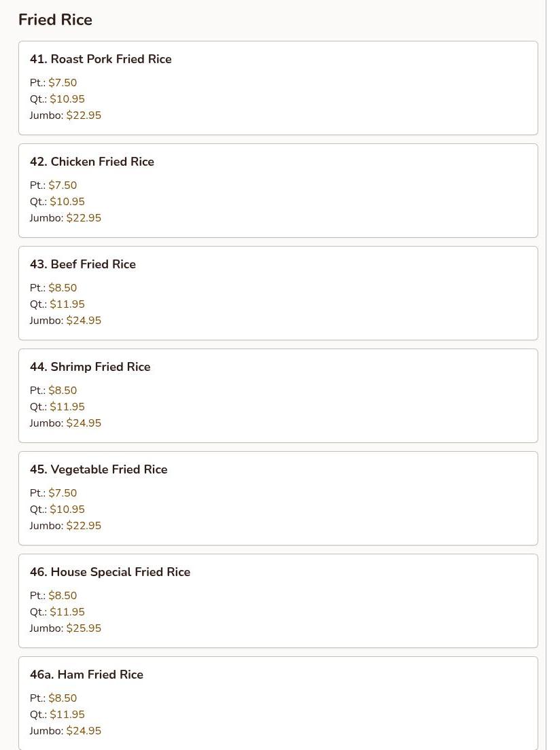Select the Qt. price for Chicken Fried Rice
This screenshot has width=560, height=750.
tap(67, 202)
